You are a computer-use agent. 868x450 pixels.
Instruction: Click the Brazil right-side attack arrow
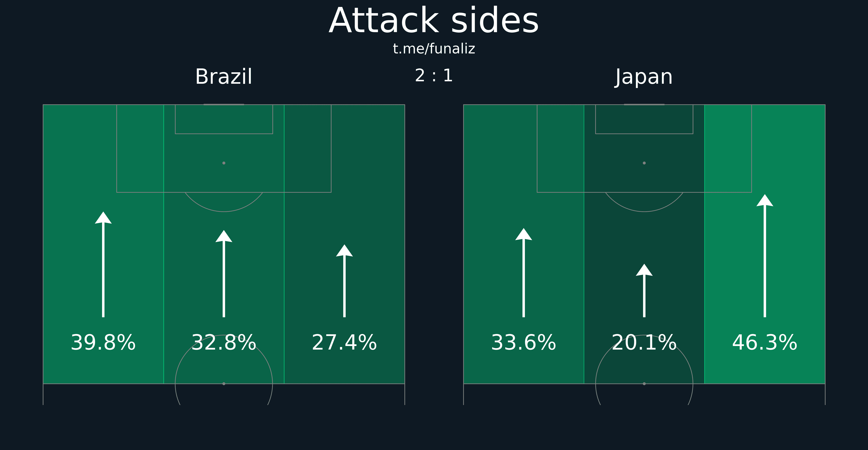point(344,281)
